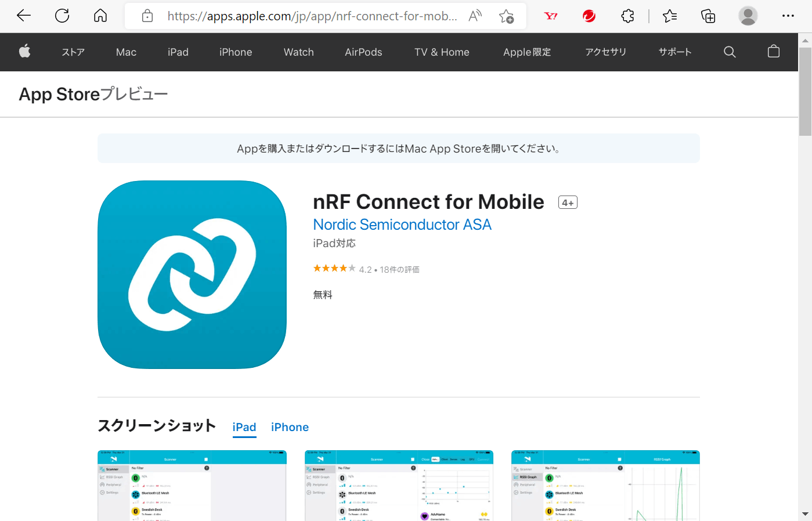Click the App Storeプレビュー heading

tap(93, 94)
